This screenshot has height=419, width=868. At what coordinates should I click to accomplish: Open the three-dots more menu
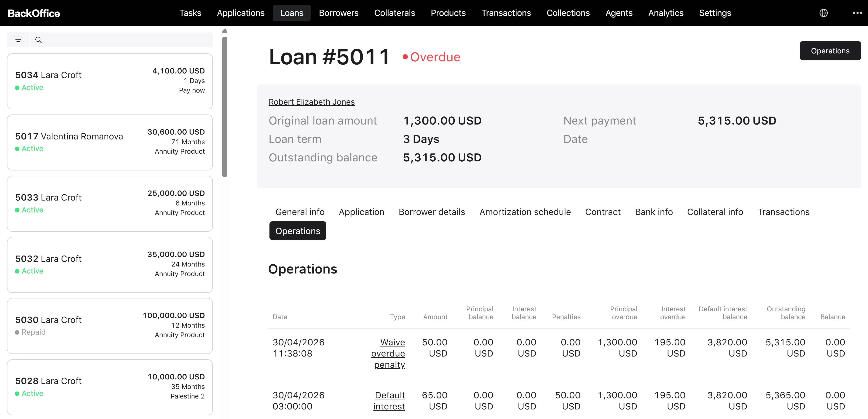click(x=857, y=13)
